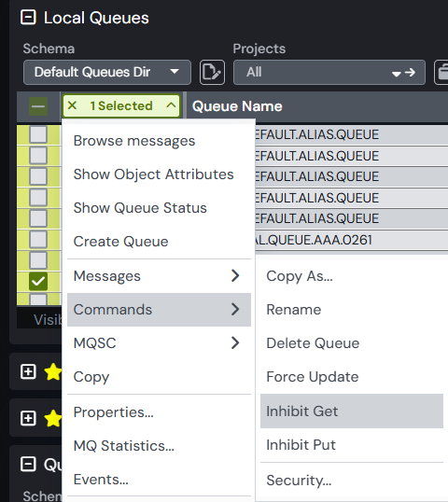Screen dimensions: 448x502
Task: Click Delete Queue command
Action: click(x=313, y=343)
